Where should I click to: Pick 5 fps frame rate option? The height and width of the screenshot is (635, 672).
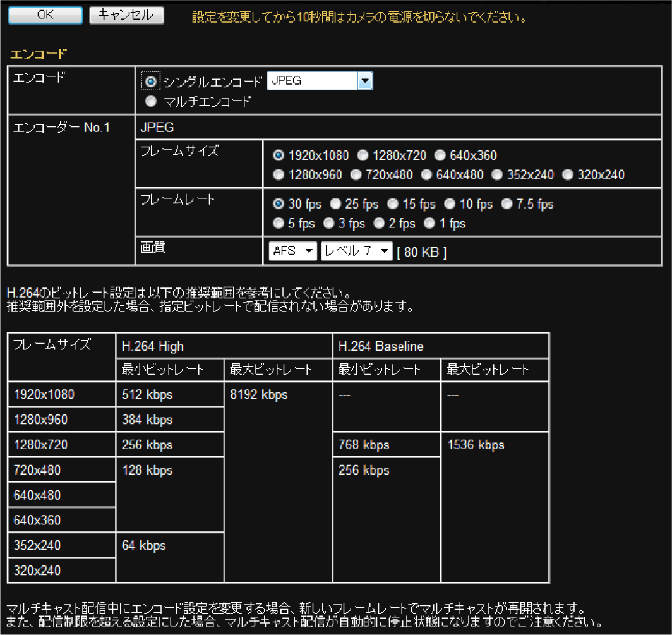coord(278,223)
